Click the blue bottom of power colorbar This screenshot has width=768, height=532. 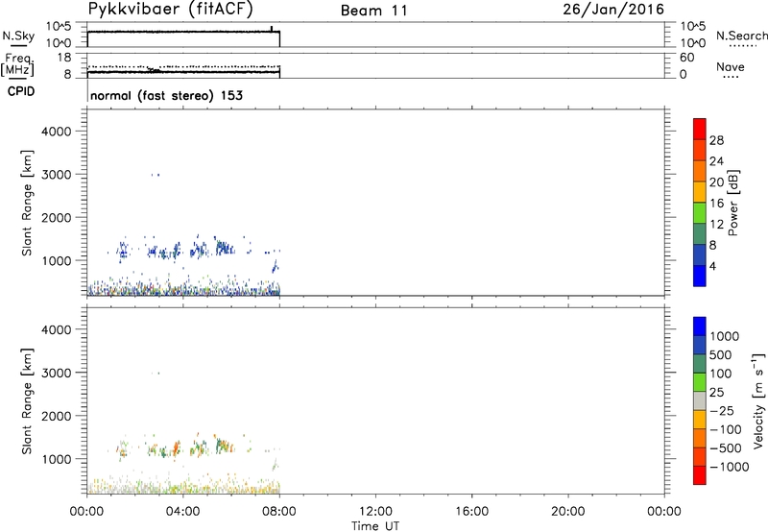coord(700,276)
